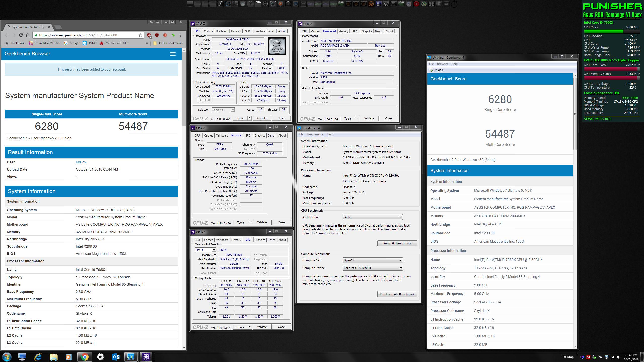The width and height of the screenshot is (644, 362).
Task: Select the Graphics tab in Memory CPU-Z window
Action: click(260, 135)
